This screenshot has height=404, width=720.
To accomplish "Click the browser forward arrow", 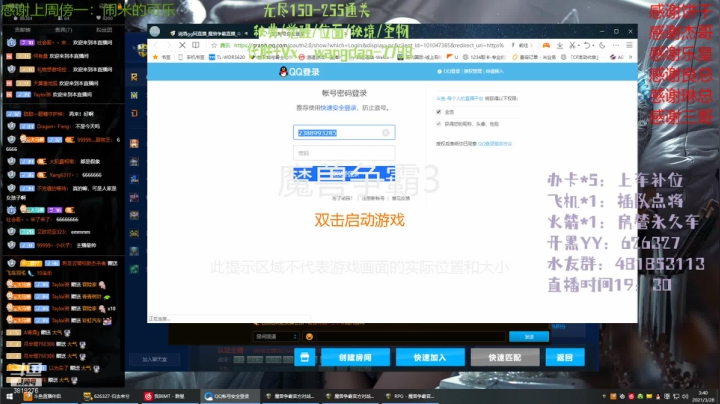I will pos(169,45).
